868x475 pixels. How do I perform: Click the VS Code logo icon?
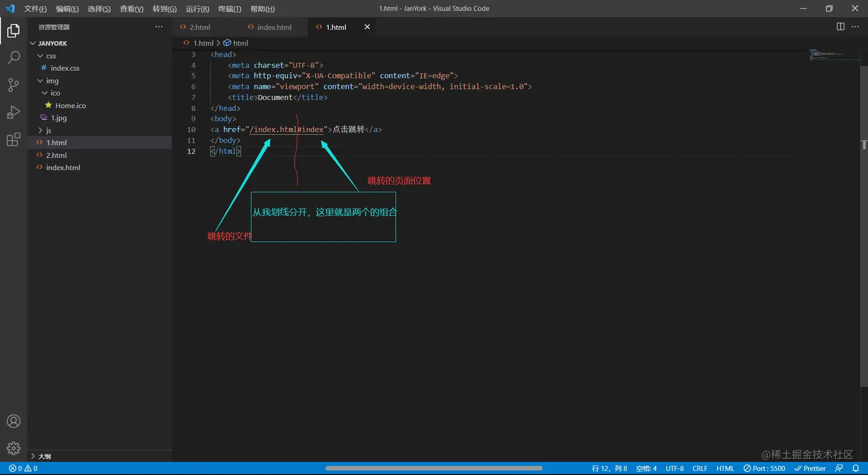point(10,9)
